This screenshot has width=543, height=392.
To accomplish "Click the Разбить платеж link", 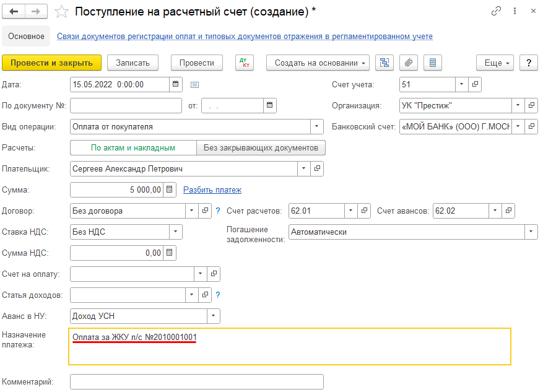I will 212,190.
